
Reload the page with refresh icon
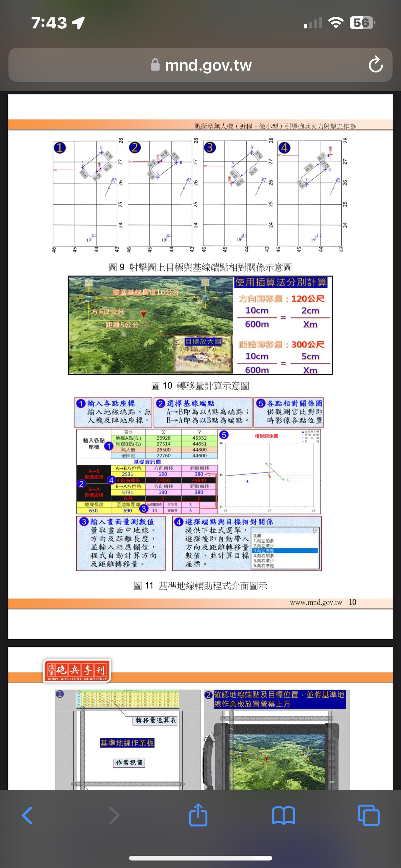(x=375, y=65)
